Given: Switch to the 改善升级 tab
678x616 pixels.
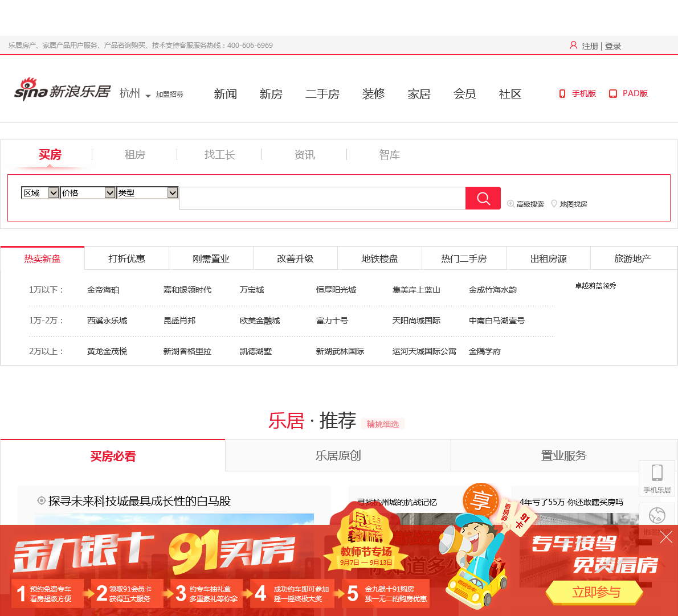Looking at the screenshot, I should (295, 258).
